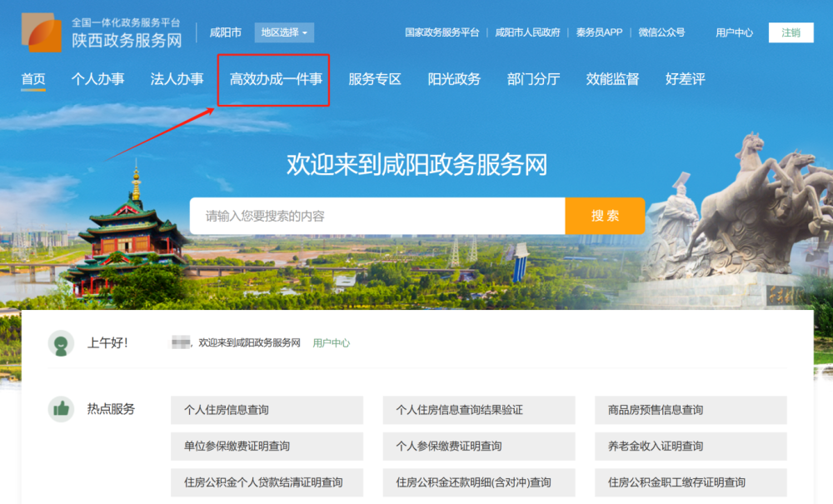
Task: Open 住房公积金个人贷款结清证明查询 service
Action: [x=264, y=482]
